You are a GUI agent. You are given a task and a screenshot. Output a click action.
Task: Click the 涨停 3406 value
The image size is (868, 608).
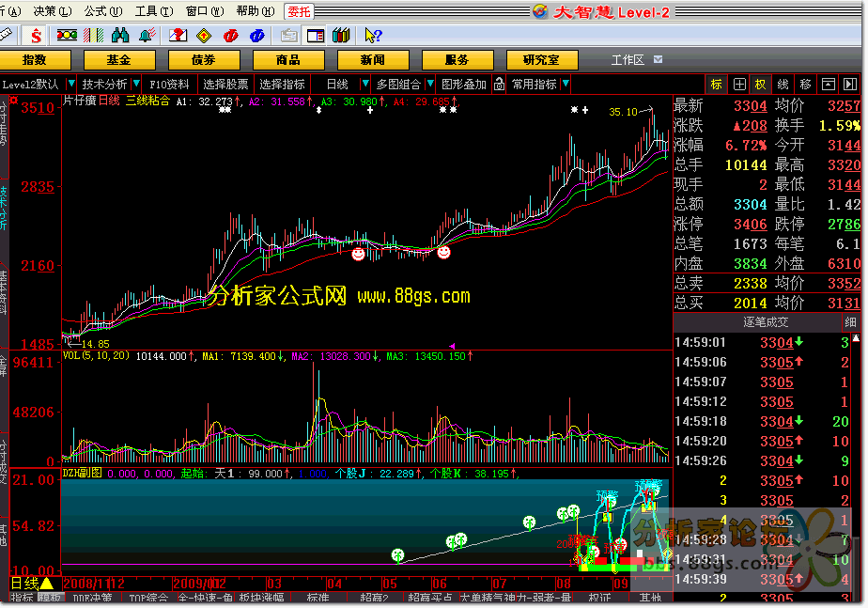click(x=750, y=225)
